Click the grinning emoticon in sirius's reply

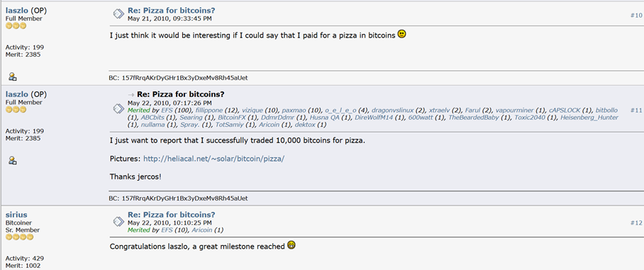tap(292, 245)
